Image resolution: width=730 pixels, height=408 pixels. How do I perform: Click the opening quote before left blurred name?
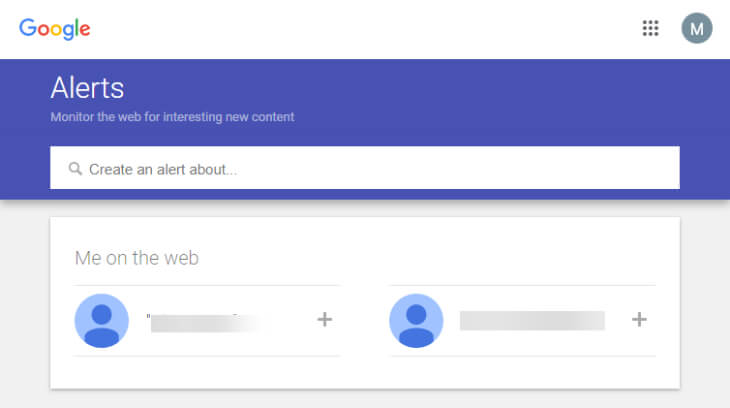click(x=148, y=317)
